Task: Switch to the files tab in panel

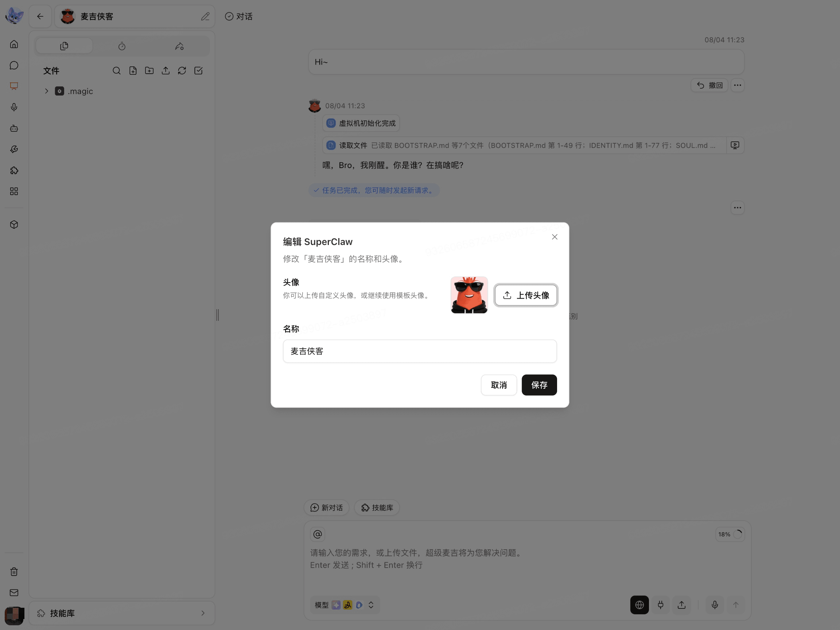Action: pyautogui.click(x=64, y=46)
